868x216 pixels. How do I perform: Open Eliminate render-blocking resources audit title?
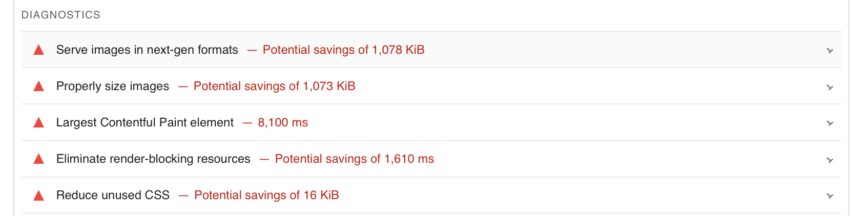click(153, 159)
